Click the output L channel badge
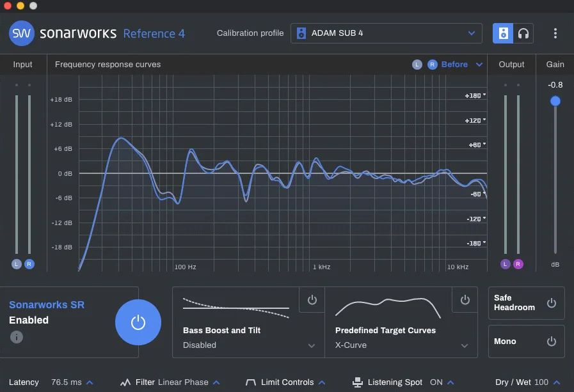 click(x=505, y=263)
